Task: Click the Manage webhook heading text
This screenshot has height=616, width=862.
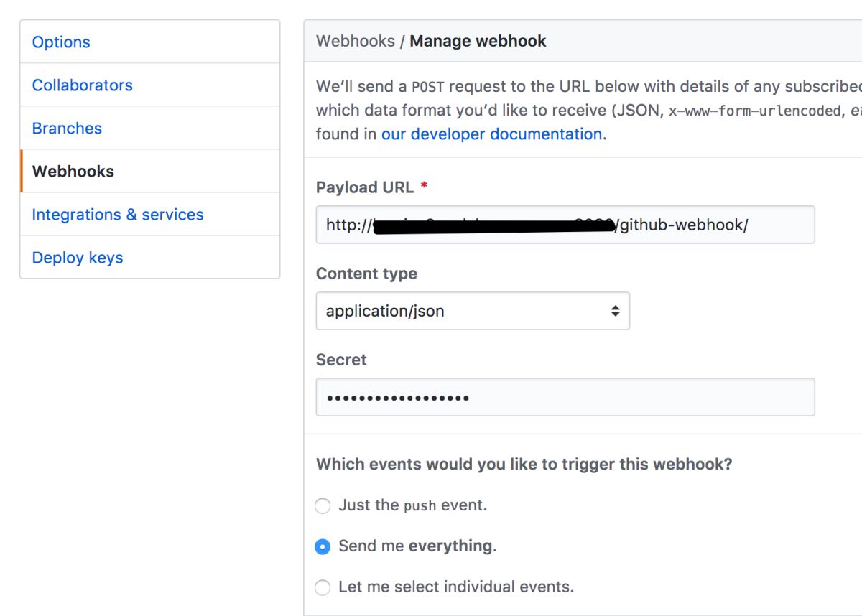Action: pyautogui.click(x=478, y=41)
